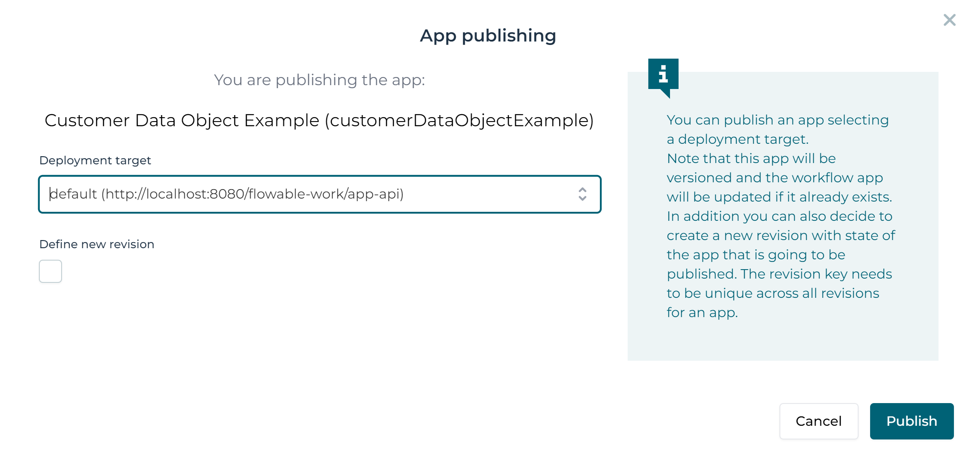
Task: Dismiss the dialog using Cancel
Action: click(819, 421)
